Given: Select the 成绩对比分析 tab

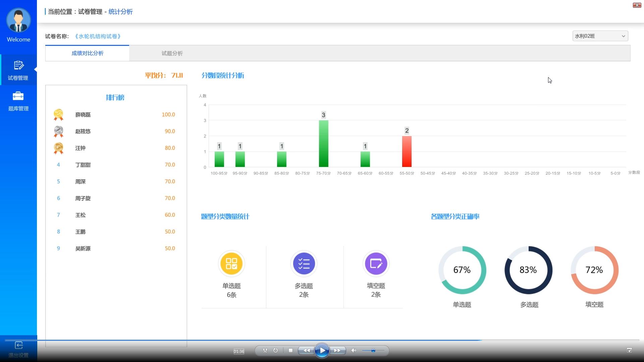Looking at the screenshot, I should pos(87,53).
